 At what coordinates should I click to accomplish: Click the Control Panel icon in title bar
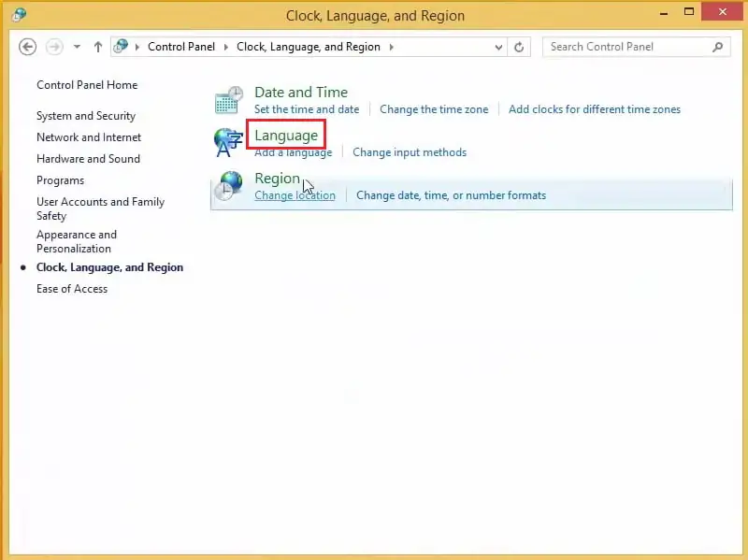coord(19,14)
